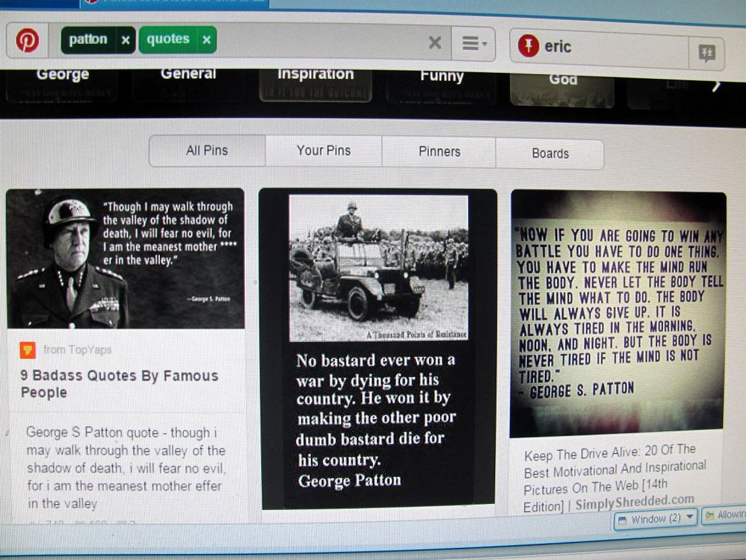Clear the whole search bar
Viewport: 746px width, 560px height.
point(435,43)
